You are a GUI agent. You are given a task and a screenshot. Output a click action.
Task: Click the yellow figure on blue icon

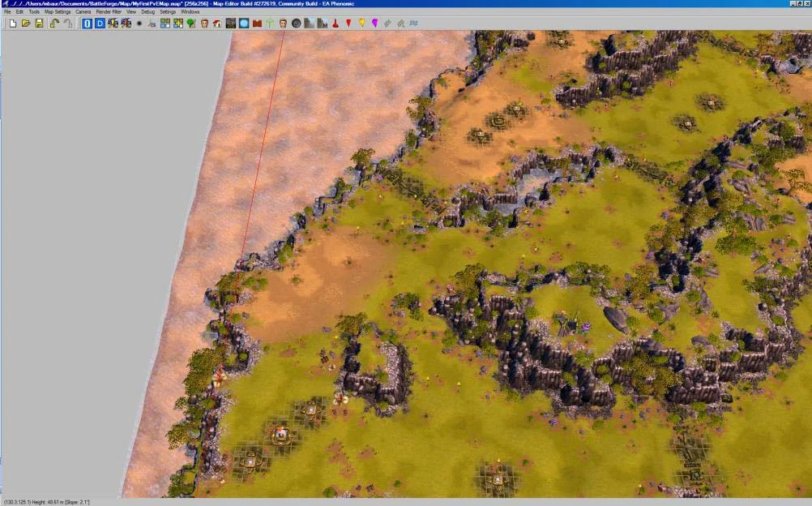pos(113,24)
